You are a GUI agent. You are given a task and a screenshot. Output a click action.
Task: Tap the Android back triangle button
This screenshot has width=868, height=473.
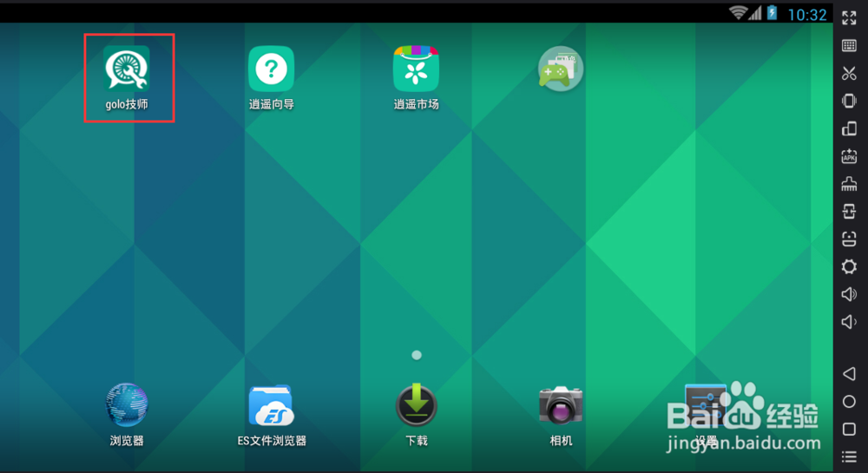pos(849,374)
